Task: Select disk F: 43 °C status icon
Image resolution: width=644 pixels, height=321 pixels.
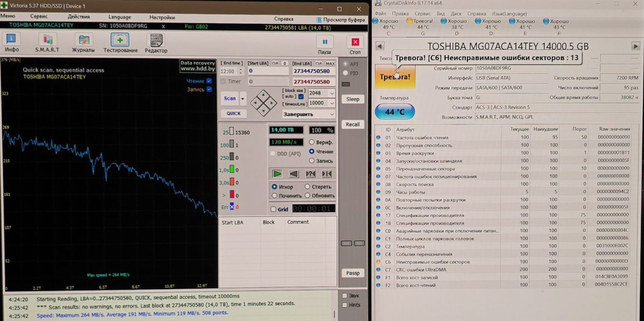Action: tap(546, 21)
